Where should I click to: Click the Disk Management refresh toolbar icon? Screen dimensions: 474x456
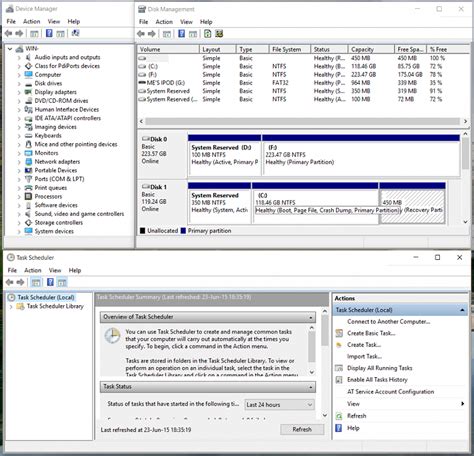(x=207, y=34)
